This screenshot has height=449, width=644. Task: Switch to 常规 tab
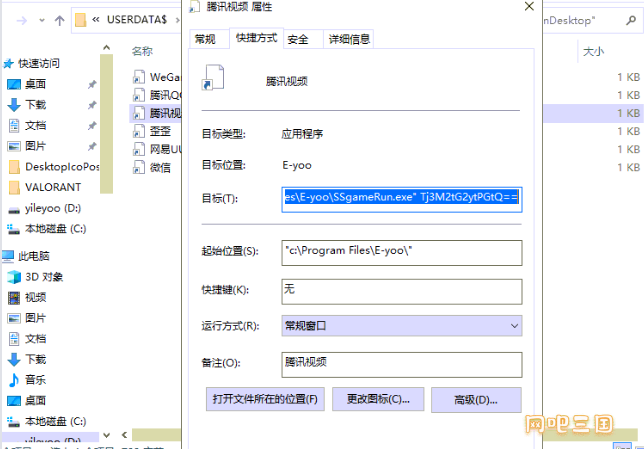204,39
